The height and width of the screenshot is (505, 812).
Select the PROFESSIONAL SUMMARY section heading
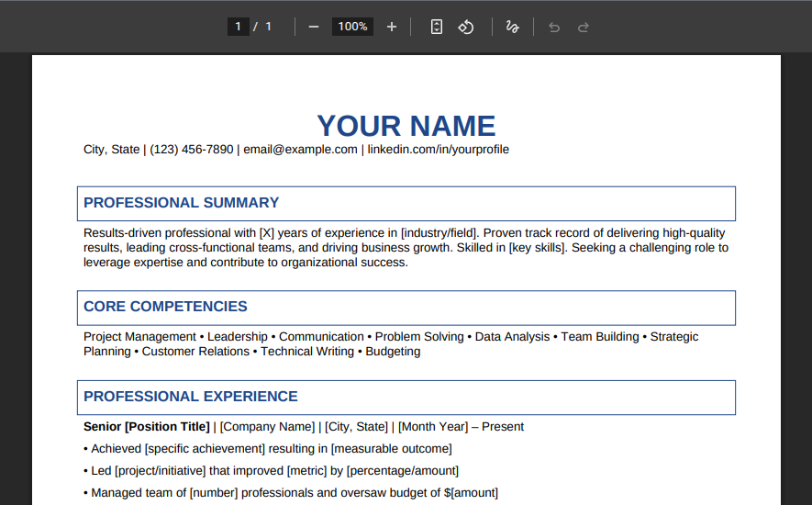[181, 203]
